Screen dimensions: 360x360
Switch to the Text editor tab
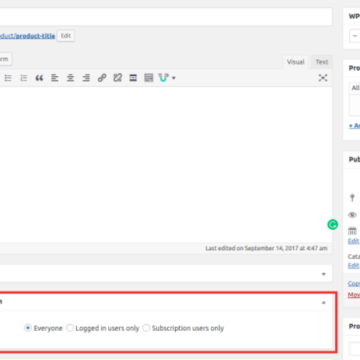(322, 62)
